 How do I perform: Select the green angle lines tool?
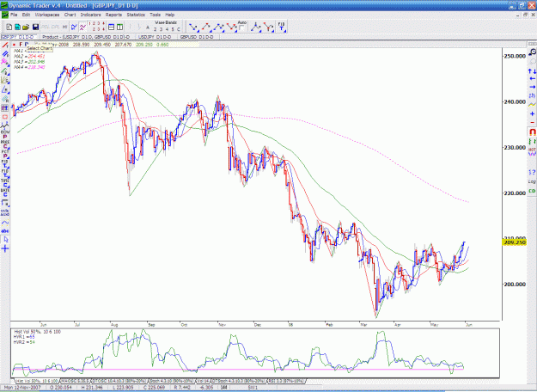pos(5,71)
